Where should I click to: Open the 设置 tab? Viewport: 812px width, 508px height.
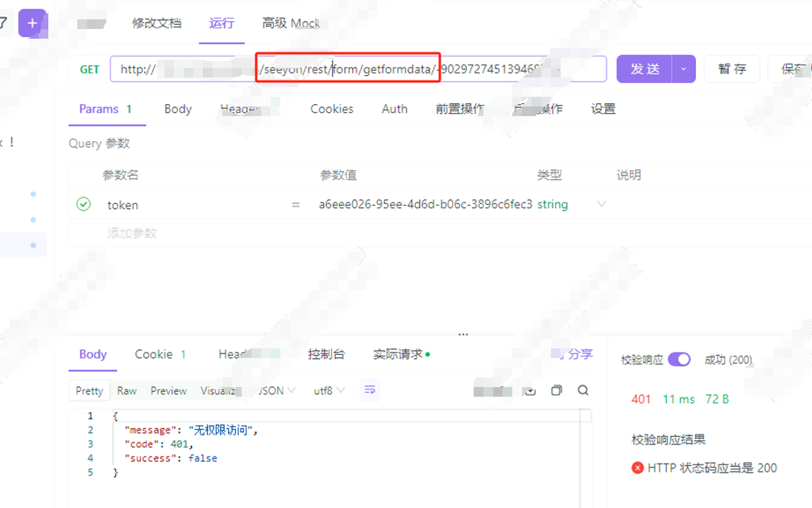click(x=603, y=109)
